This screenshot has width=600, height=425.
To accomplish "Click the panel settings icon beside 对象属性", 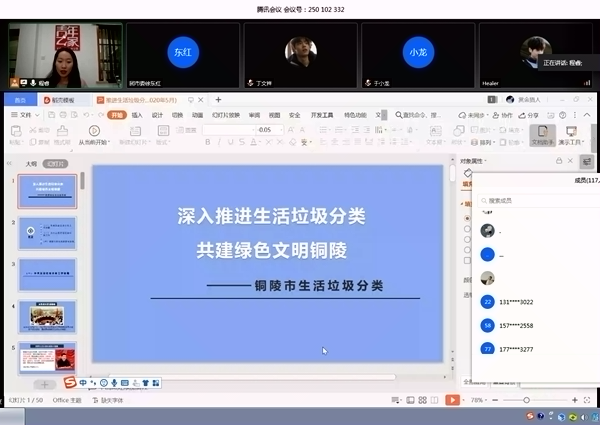I will point(586,161).
